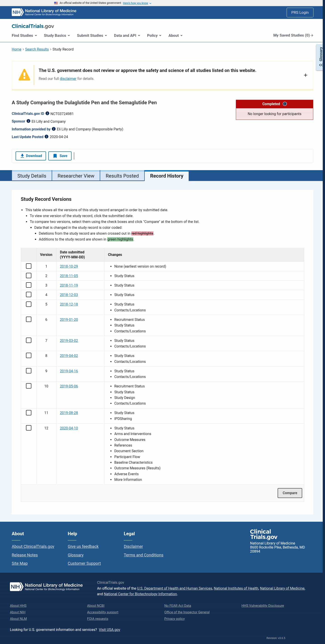This screenshot has width=325, height=644.
Task: Tick the version 8 checkbox
Action: click(x=29, y=355)
